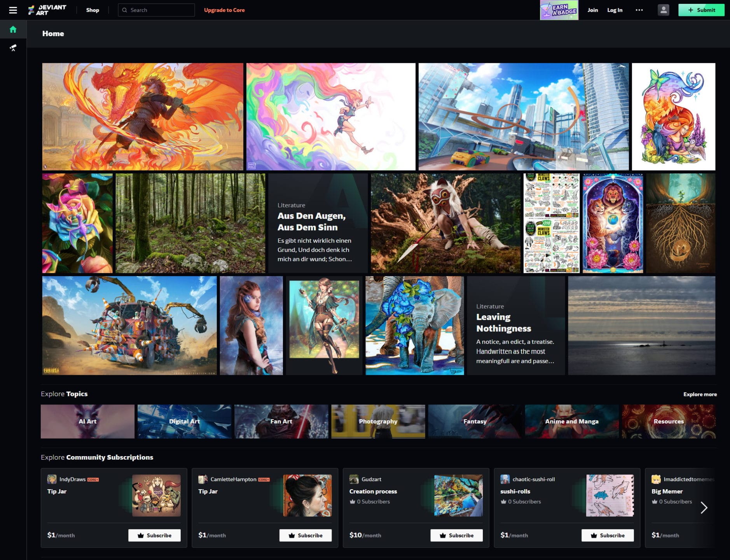Screen dimensions: 730x560
Task: Focus the Search input field
Action: (160, 10)
